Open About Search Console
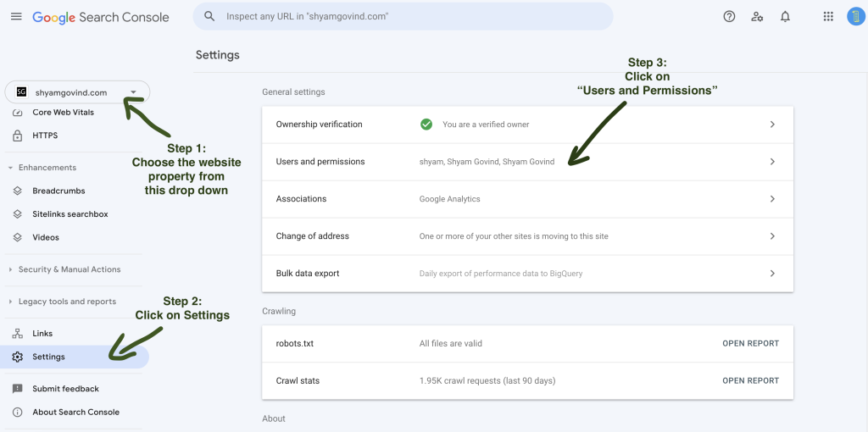868x432 pixels. [75, 412]
